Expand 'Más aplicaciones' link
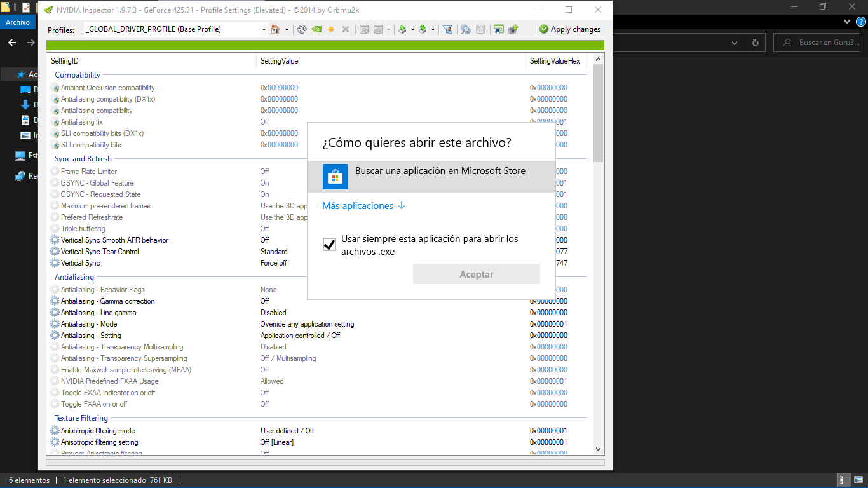The image size is (868, 488). [x=363, y=206]
